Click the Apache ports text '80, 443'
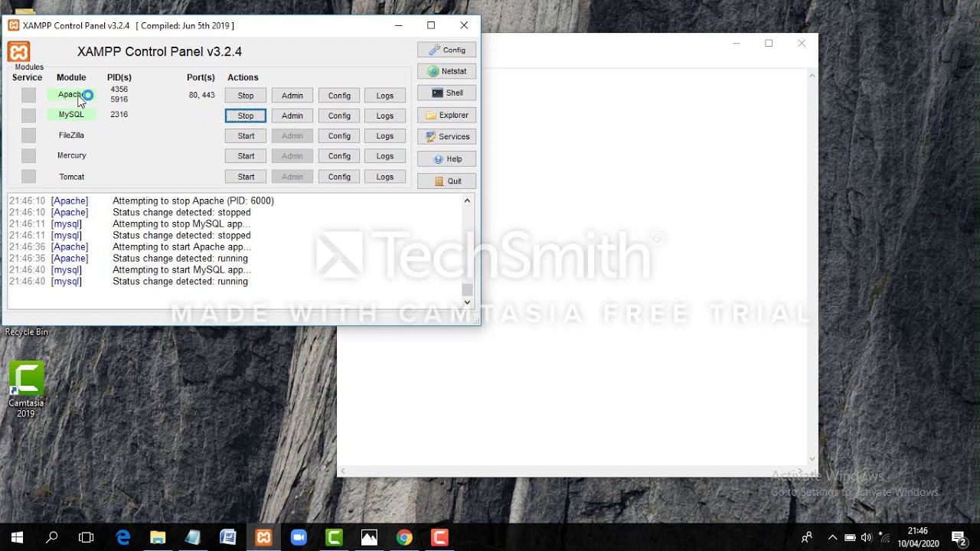Image resolution: width=980 pixels, height=551 pixels. (201, 95)
